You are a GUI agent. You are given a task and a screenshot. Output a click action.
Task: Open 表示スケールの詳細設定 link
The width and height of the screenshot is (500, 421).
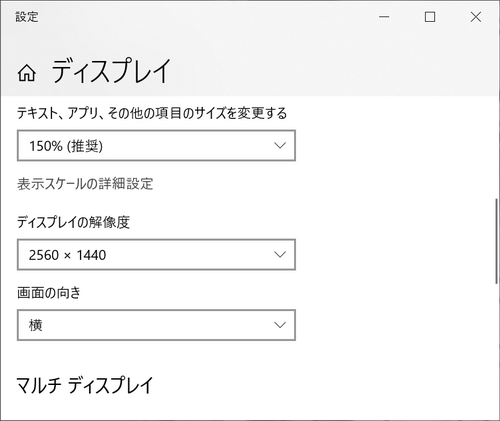pyautogui.click(x=85, y=184)
